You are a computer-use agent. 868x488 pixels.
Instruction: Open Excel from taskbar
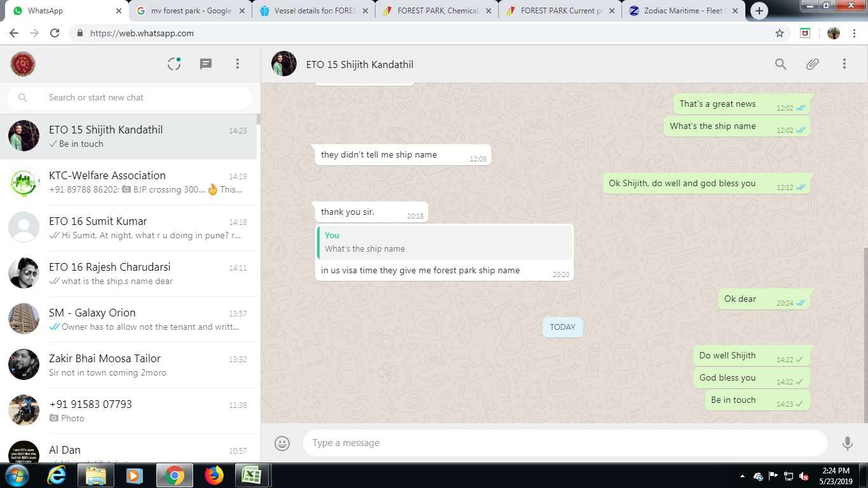(x=252, y=475)
